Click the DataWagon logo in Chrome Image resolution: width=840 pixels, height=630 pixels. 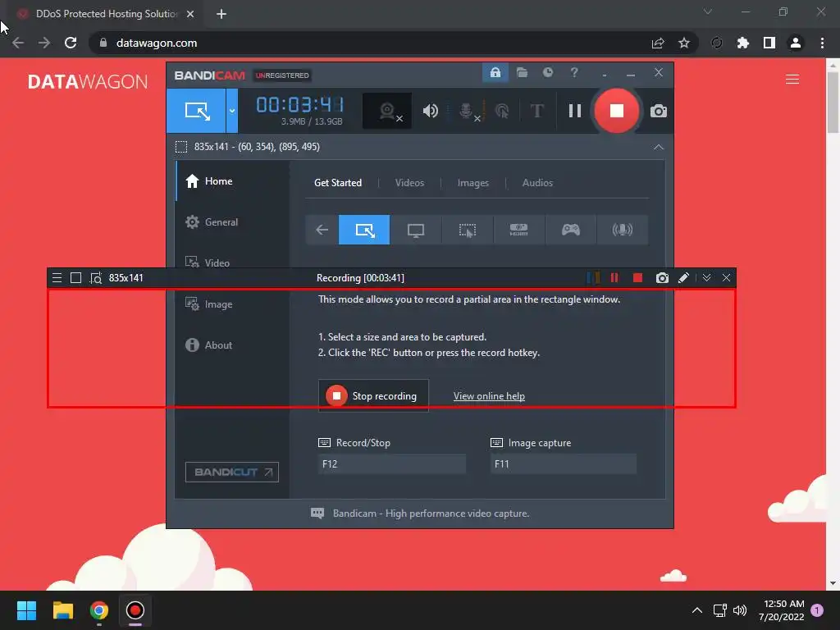(x=88, y=81)
